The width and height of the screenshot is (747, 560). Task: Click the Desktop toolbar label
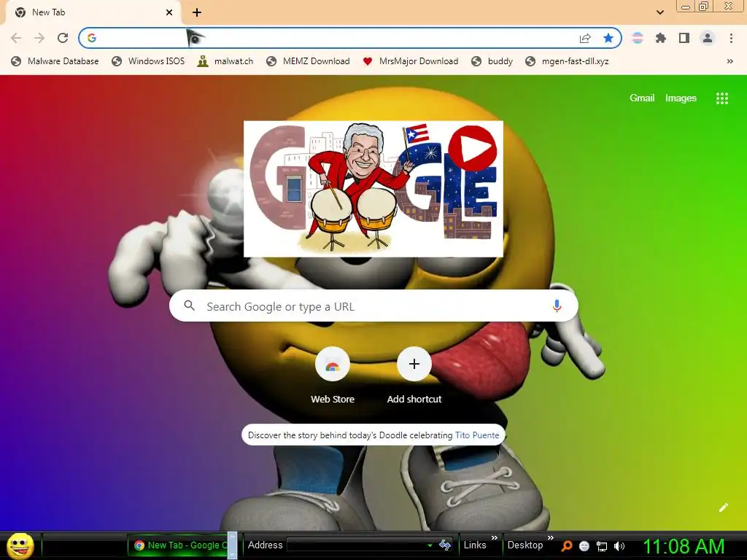(525, 545)
